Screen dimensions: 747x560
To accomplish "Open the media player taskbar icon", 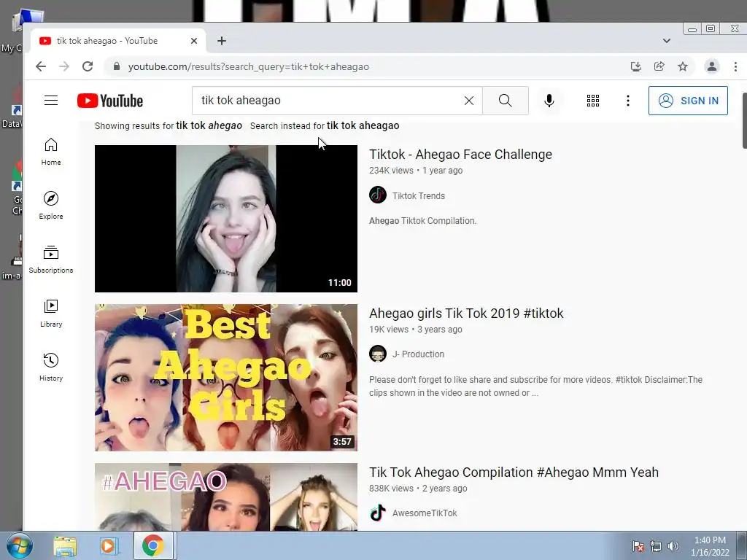I will tap(109, 545).
